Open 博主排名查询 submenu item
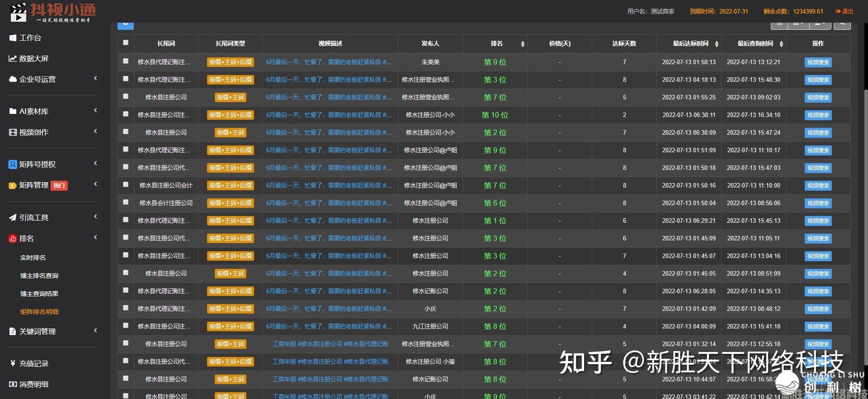Screen dimensions: 868x399 click(39, 276)
